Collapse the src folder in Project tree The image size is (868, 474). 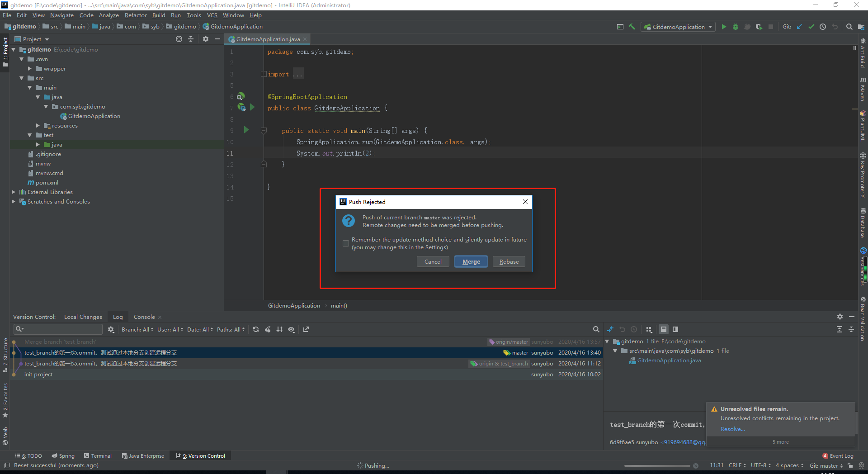pyautogui.click(x=22, y=78)
